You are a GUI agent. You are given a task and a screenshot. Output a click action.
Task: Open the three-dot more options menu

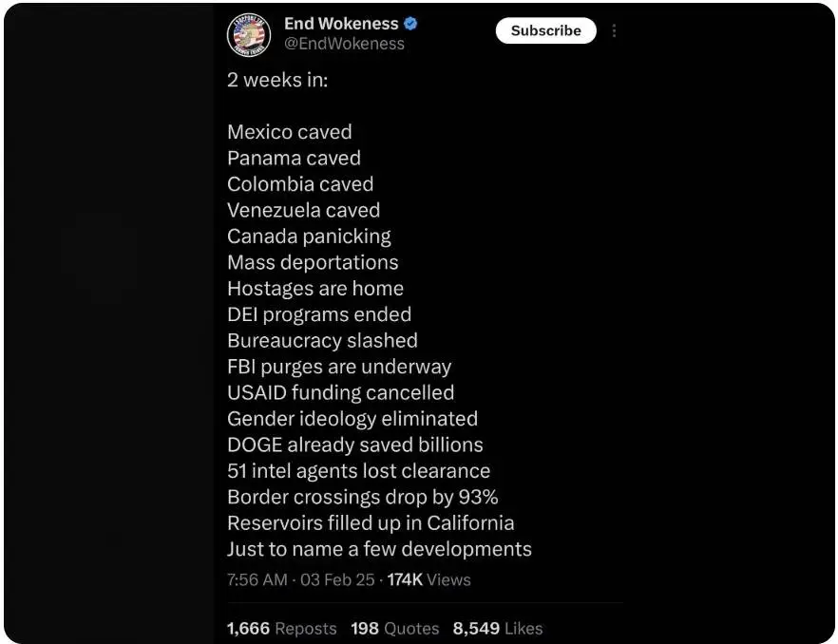coord(615,30)
